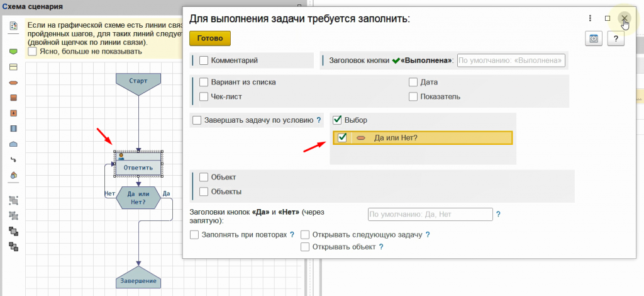Click the scheme settings icon atop the left toolbar
The height and width of the screenshot is (296, 644).
(14, 26)
